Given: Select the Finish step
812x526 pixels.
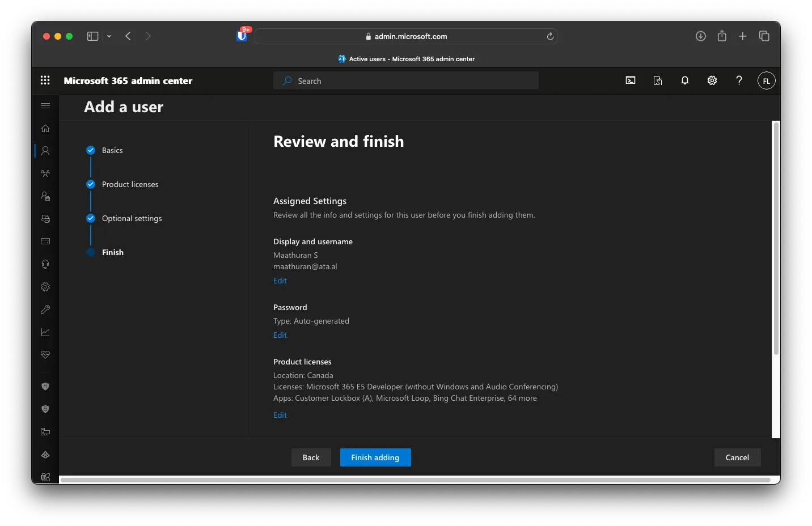Looking at the screenshot, I should pyautogui.click(x=112, y=252).
